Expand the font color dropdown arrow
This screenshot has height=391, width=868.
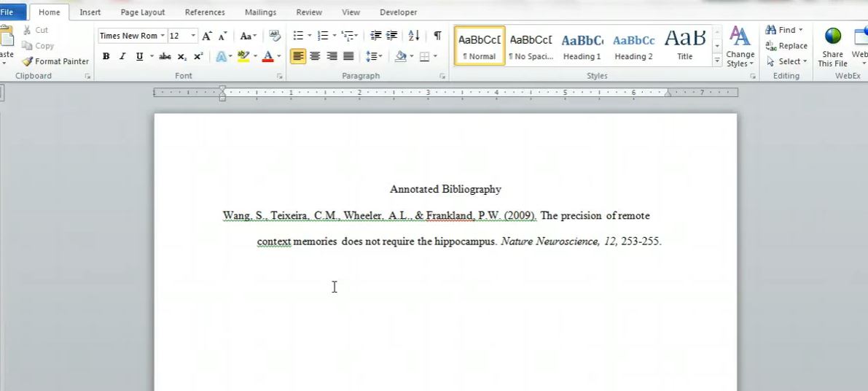pyautogui.click(x=278, y=56)
